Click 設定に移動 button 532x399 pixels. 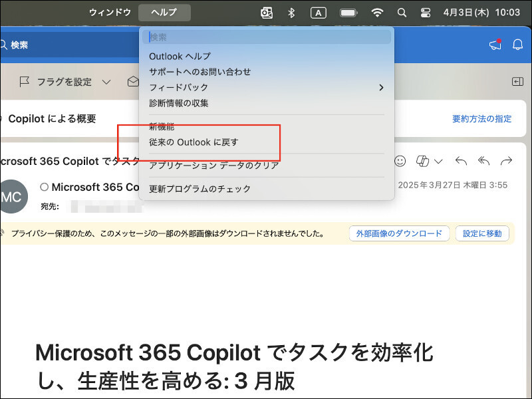(482, 233)
